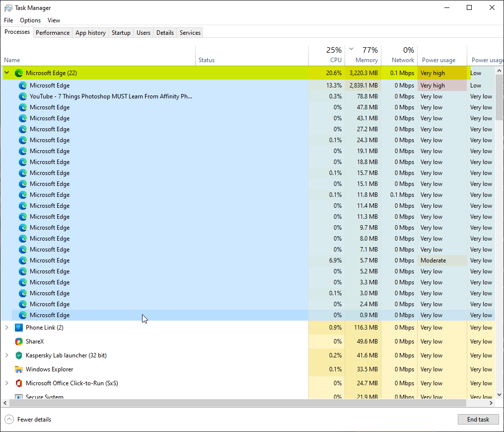
Task: Click Edge icon on the 15.1 MB row
Action: click(x=22, y=184)
